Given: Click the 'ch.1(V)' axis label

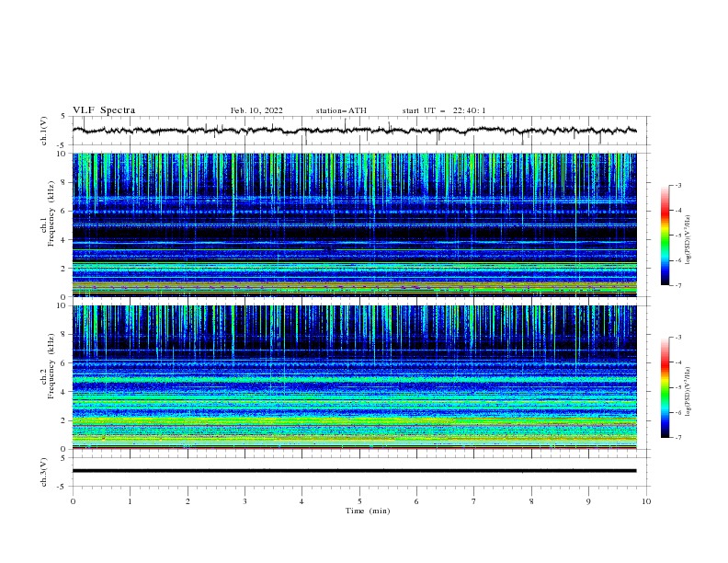Looking at the screenshot, I should [44, 131].
